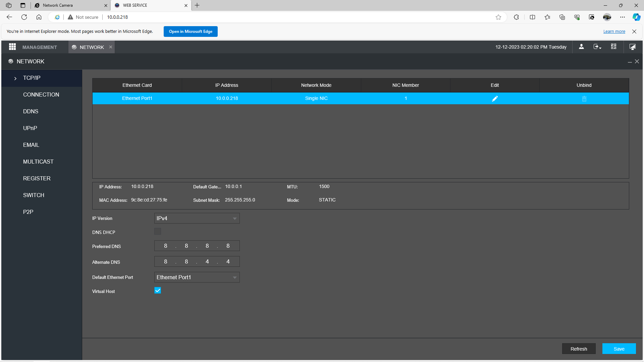
Task: Show the QR code icon
Action: [613, 47]
